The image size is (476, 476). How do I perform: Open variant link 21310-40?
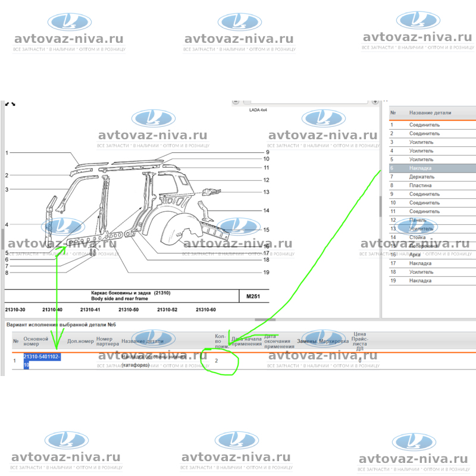[x=52, y=309]
